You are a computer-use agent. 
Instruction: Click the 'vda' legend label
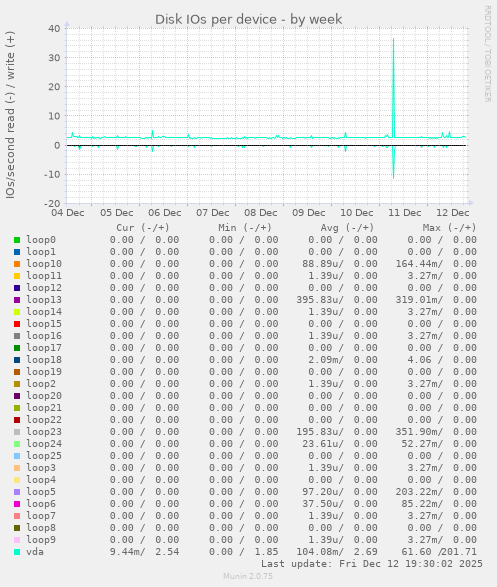[35, 552]
